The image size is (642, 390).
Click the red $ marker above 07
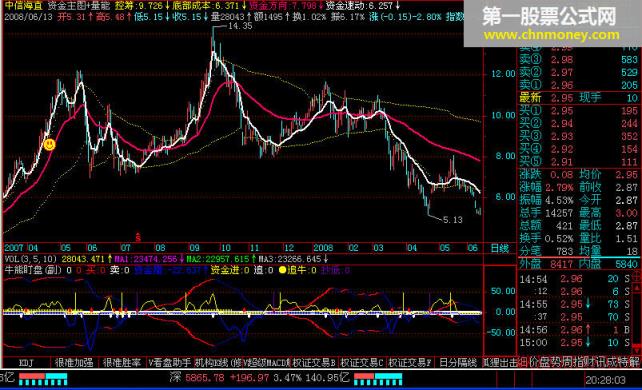click(x=138, y=237)
